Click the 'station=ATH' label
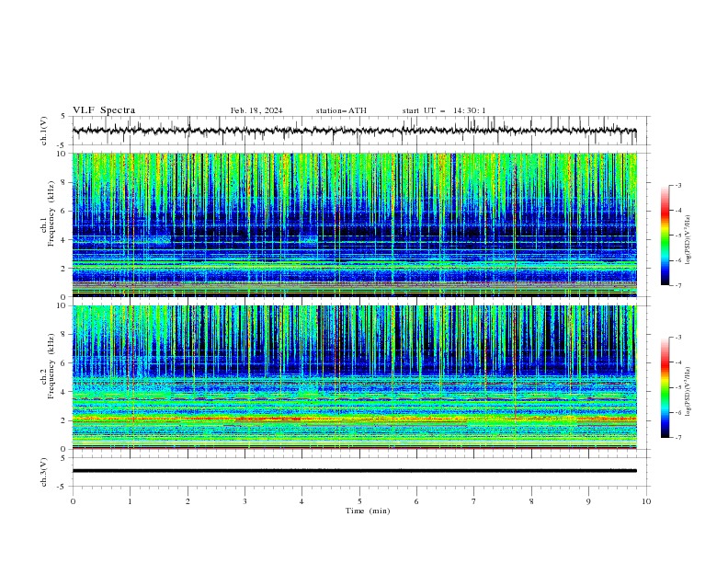 [341, 110]
